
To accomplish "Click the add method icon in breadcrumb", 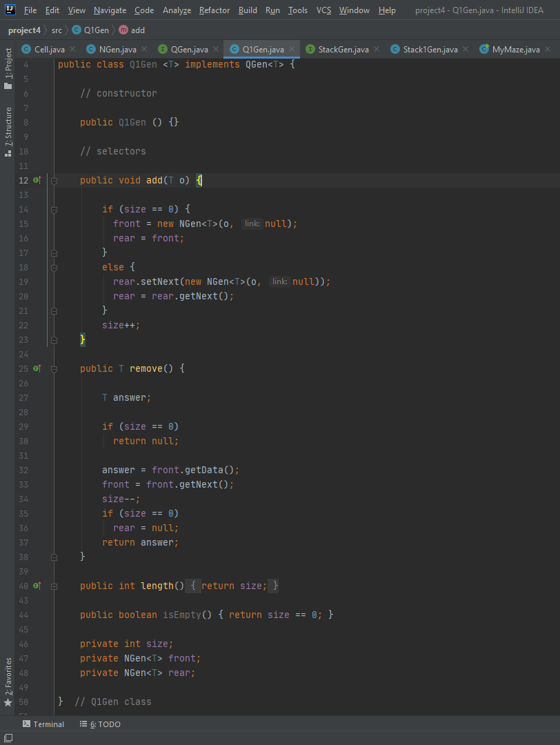I will (x=123, y=30).
